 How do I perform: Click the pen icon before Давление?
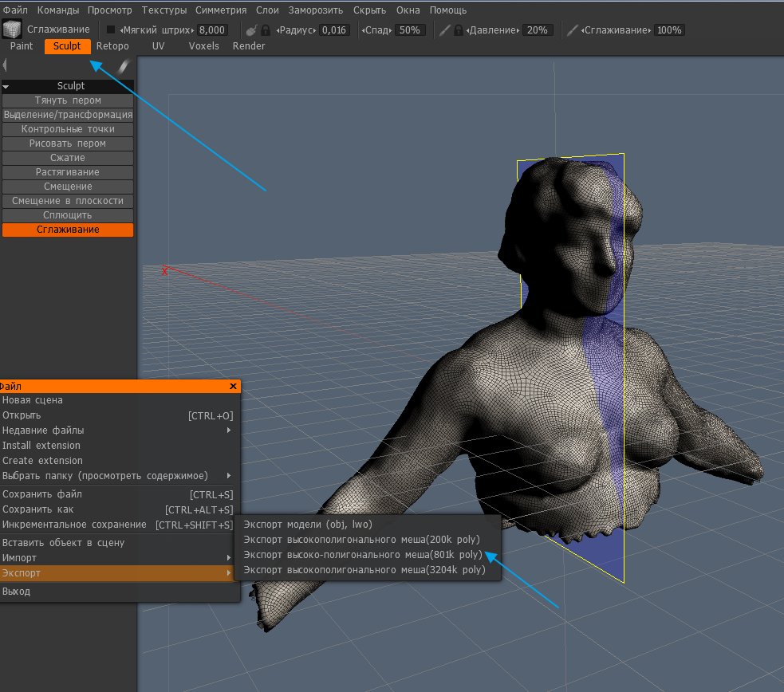(445, 30)
